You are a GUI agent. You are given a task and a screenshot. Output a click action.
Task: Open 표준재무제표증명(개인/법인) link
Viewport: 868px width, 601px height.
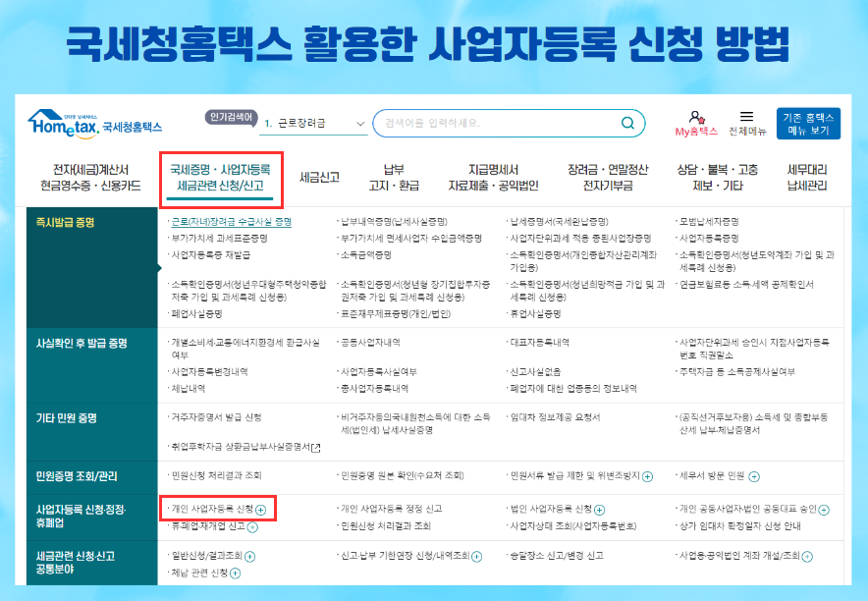[x=396, y=314]
